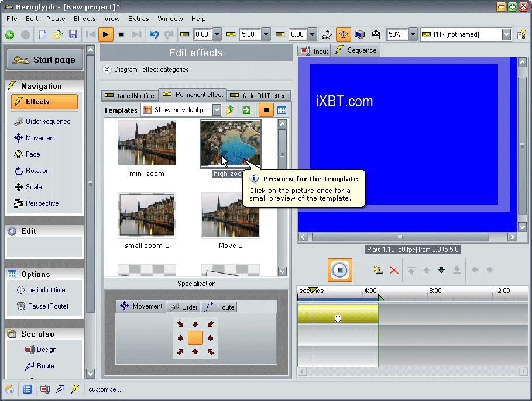
Task: Click the curved arrow export toolbar icon
Action: [x=327, y=34]
